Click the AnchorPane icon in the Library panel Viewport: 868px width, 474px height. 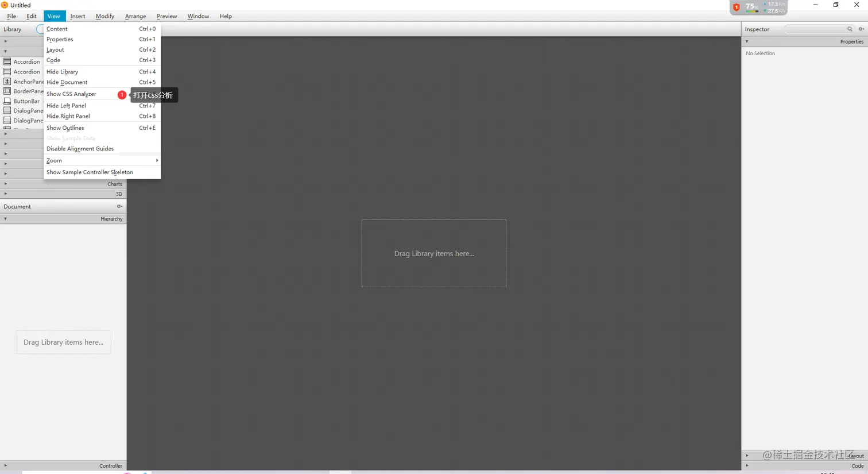click(x=8, y=81)
